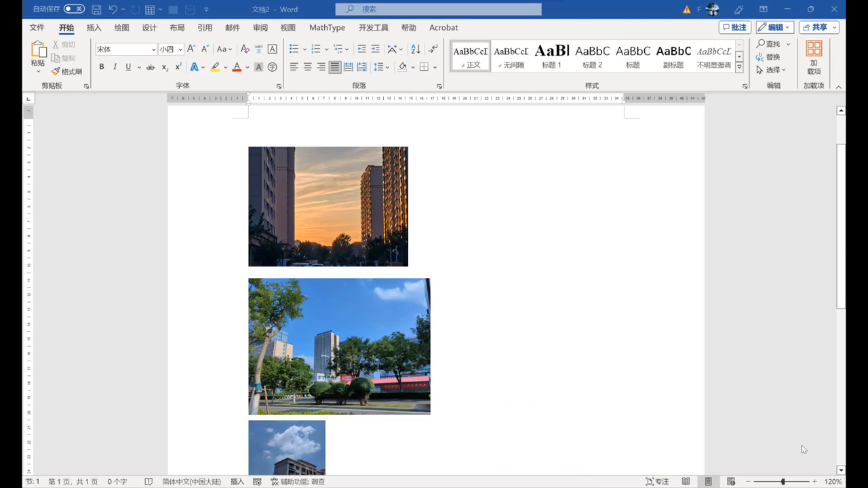Switch to Read Mode view icon
868x488 pixels.
(x=686, y=481)
